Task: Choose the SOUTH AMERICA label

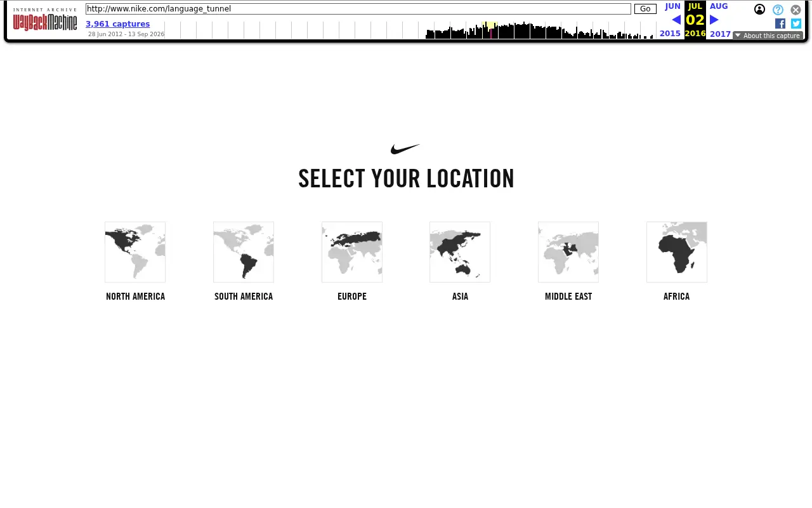Action: (244, 297)
